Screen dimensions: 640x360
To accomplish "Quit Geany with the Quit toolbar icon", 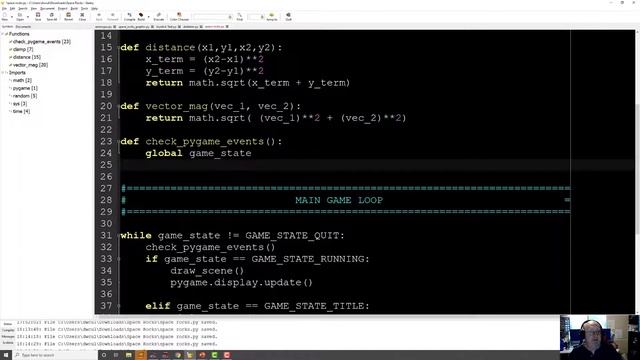I will (x=288, y=16).
